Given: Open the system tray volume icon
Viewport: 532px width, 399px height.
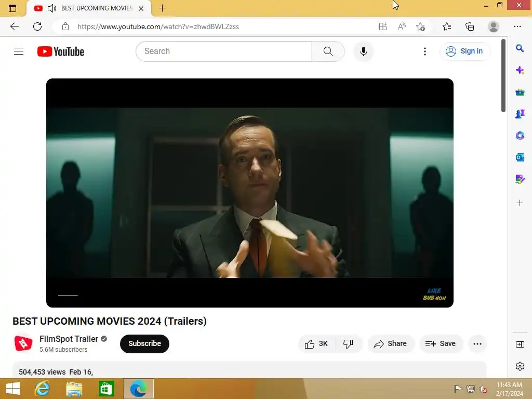Looking at the screenshot, I should click(483, 389).
